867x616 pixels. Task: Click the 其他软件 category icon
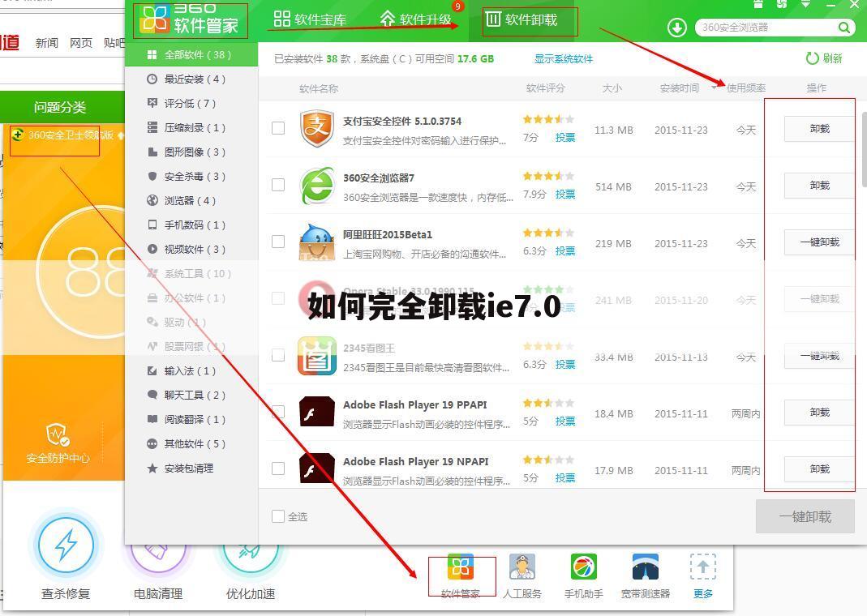point(152,443)
